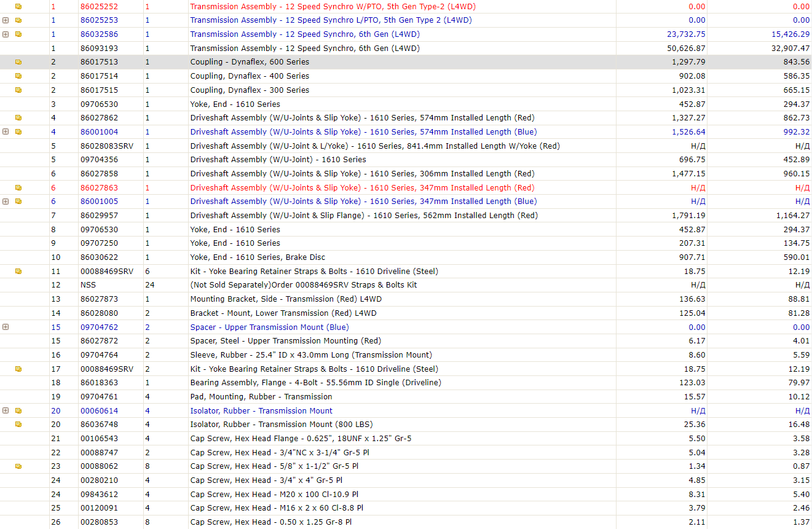Open the note icon for part 86036748
The image size is (812, 529).
[18, 425]
